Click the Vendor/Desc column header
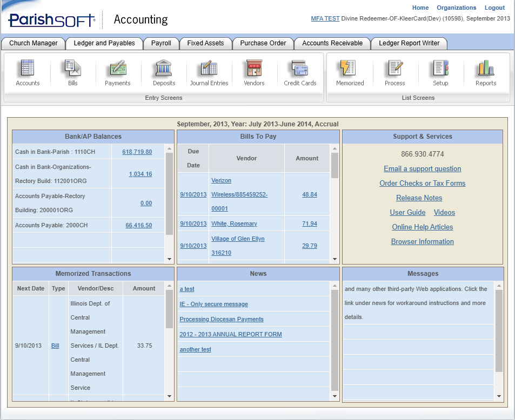 (x=96, y=288)
